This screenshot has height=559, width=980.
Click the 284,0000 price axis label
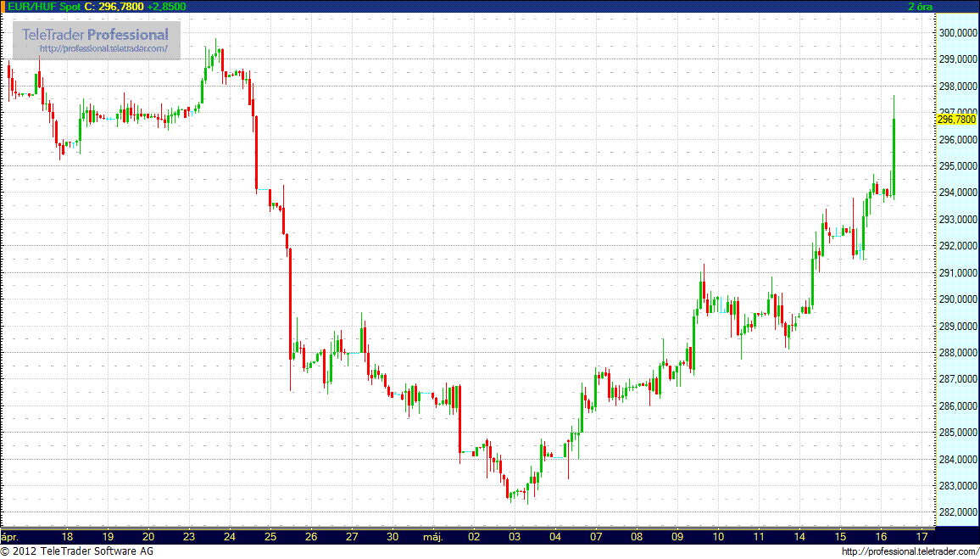(957, 460)
